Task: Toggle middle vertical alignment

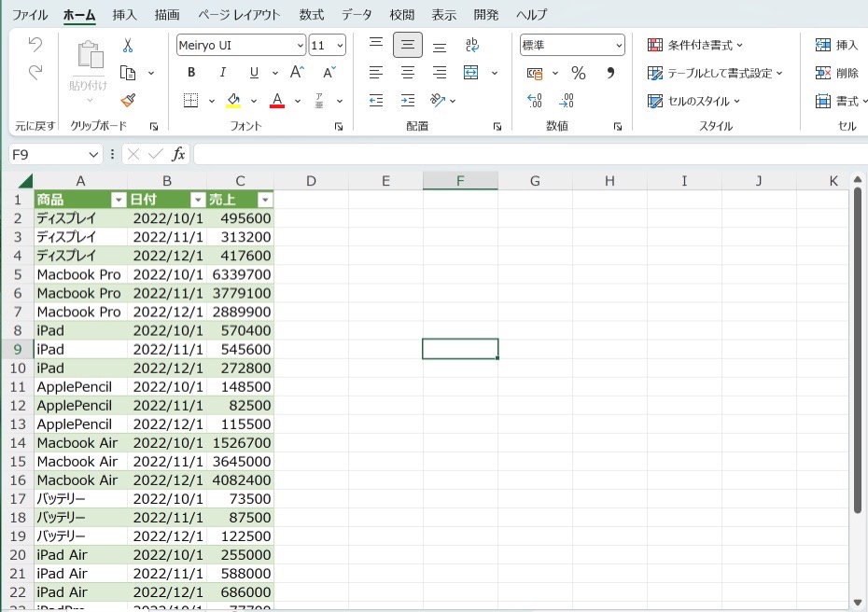Action: (x=408, y=45)
